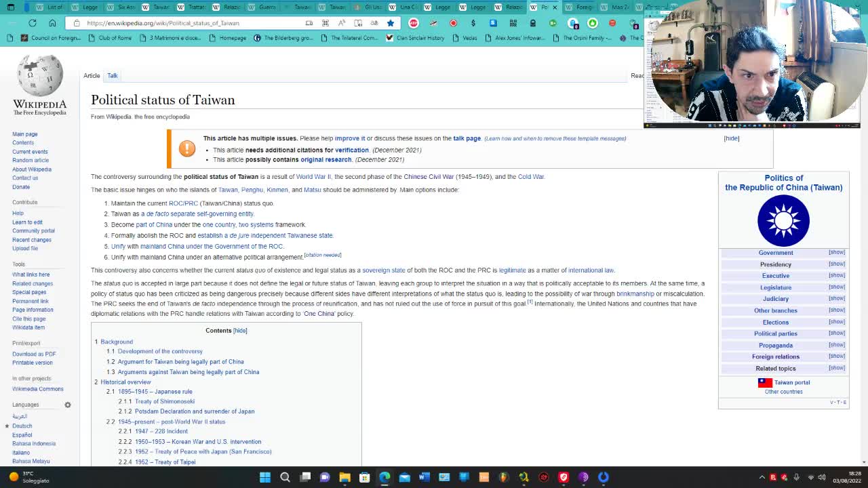
Task: Expand Propaganda section with show
Action: [836, 344]
